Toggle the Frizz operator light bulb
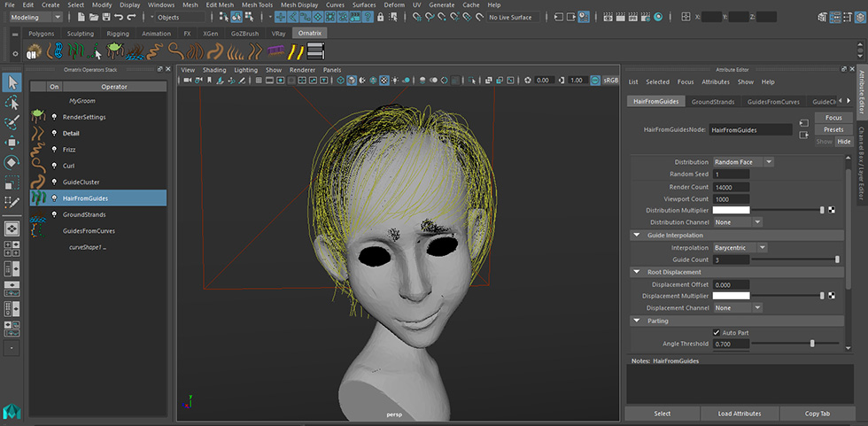Viewport: 868px width, 426px height. [54, 150]
